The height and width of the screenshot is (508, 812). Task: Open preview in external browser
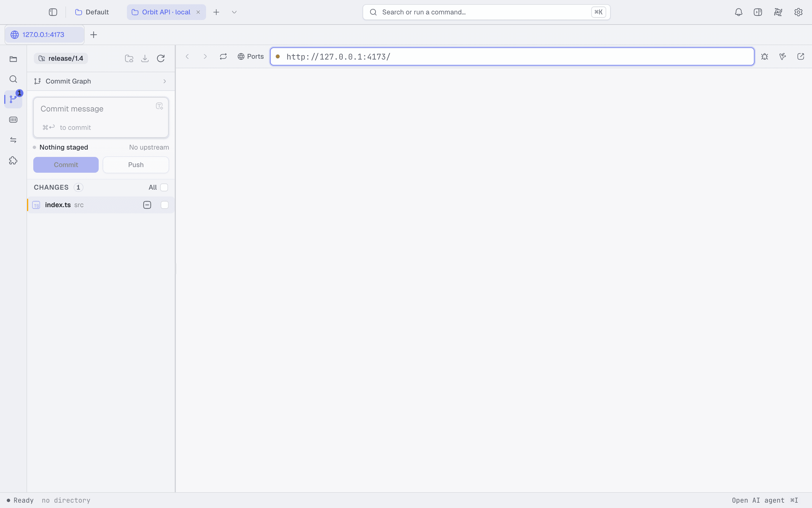801,56
